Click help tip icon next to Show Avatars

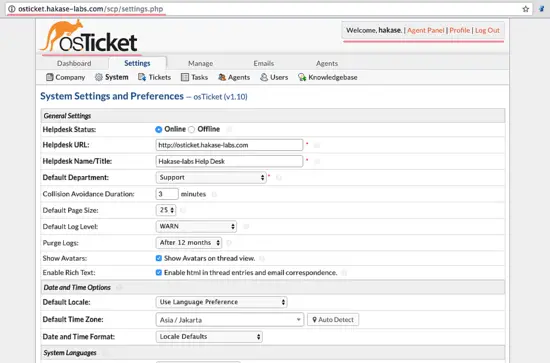262,258
